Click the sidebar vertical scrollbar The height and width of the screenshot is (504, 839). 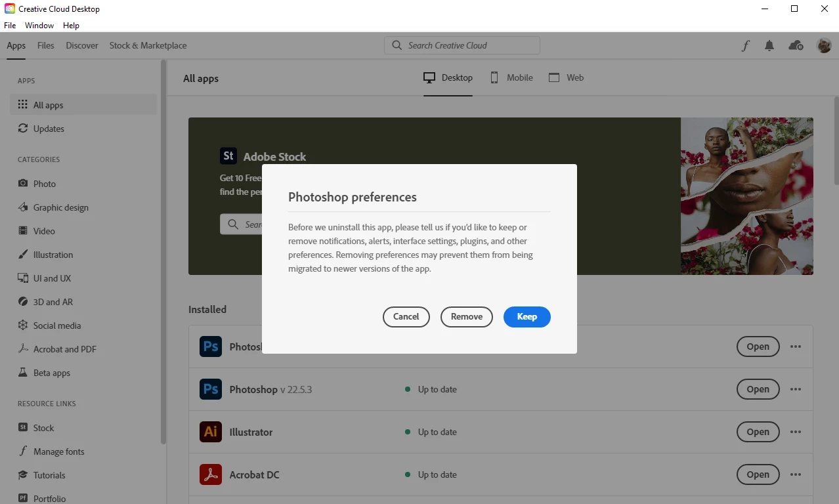(163, 253)
